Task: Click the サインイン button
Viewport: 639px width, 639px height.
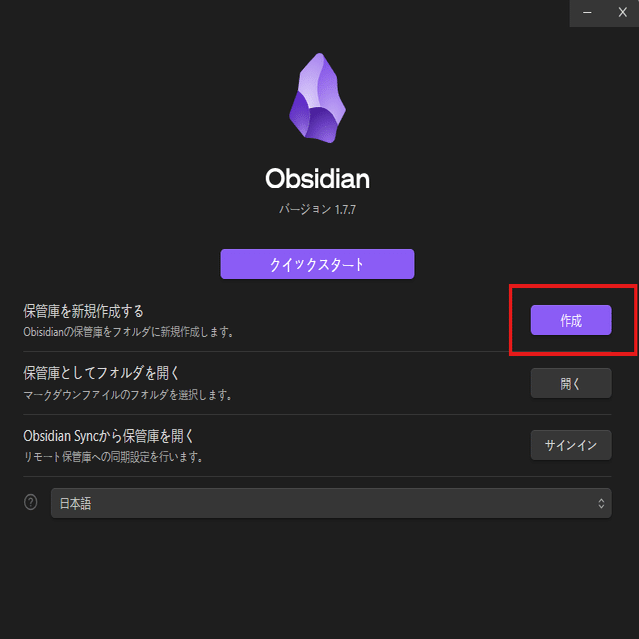Action: [571, 445]
